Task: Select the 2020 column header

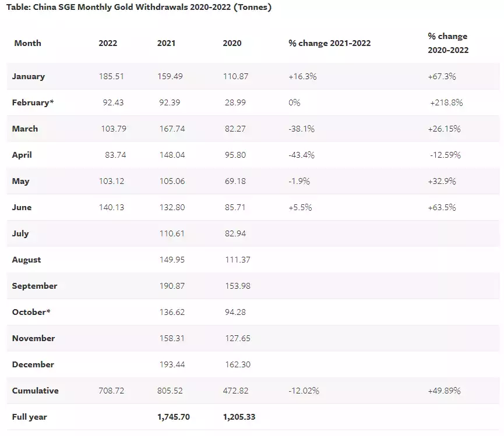Action: click(232, 44)
